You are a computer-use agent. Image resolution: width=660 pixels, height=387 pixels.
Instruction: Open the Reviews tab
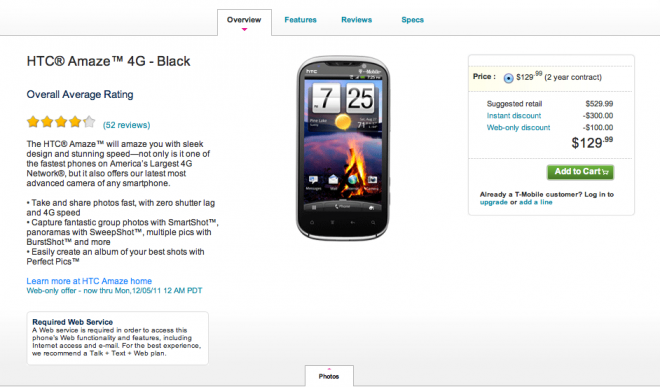[357, 20]
